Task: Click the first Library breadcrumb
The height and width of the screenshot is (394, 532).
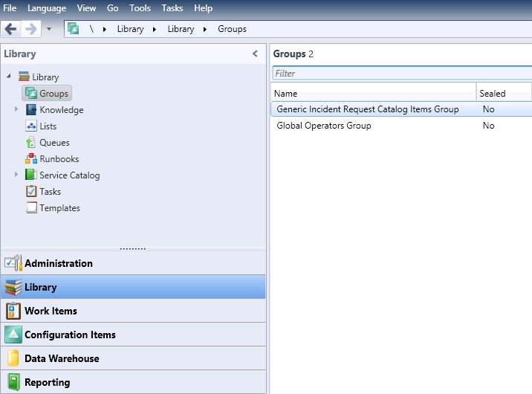Action: click(130, 29)
